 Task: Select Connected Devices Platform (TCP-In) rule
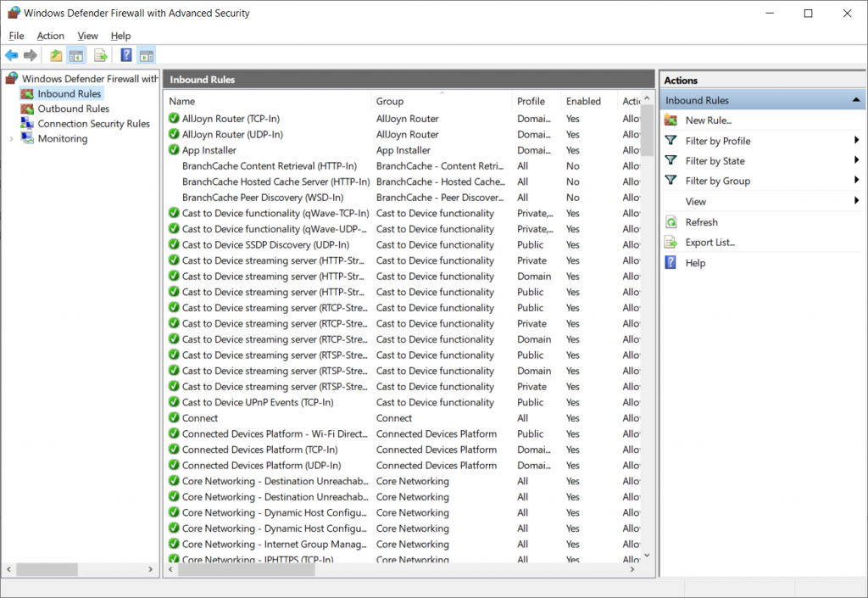403,450
